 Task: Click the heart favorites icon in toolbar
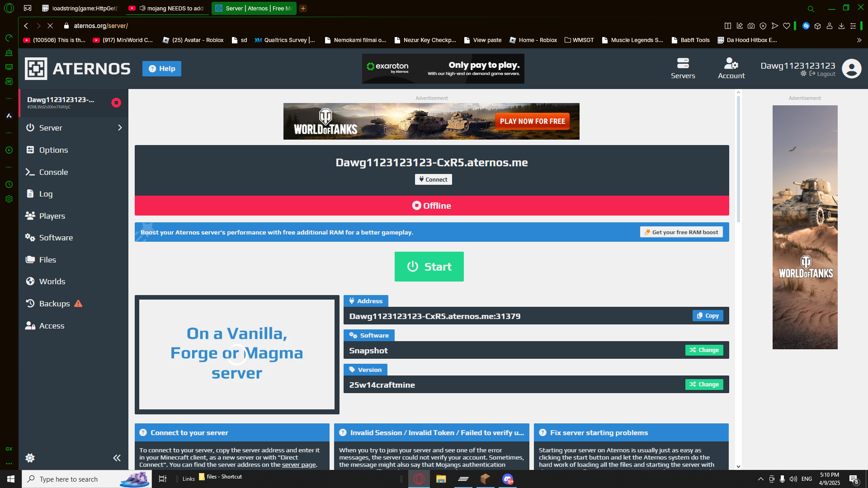[787, 26]
